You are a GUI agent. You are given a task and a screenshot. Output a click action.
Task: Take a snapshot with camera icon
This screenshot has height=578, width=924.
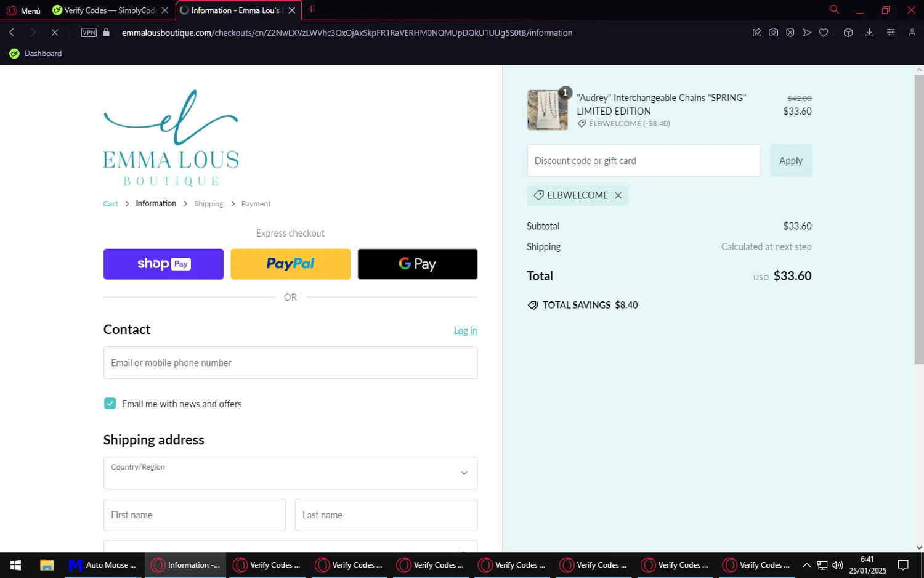(x=773, y=32)
